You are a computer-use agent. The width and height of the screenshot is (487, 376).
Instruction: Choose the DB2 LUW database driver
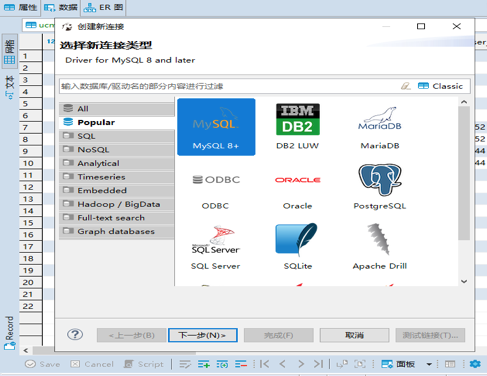298,127
